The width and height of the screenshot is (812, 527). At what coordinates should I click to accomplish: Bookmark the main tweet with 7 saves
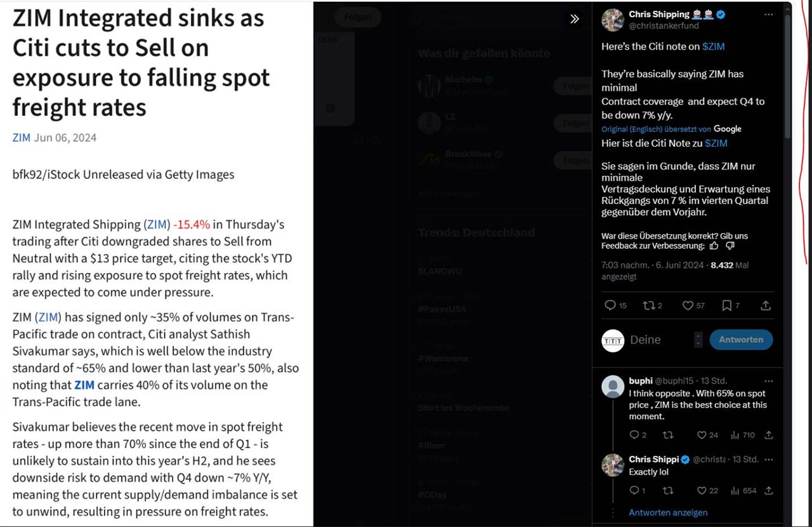[x=727, y=305]
